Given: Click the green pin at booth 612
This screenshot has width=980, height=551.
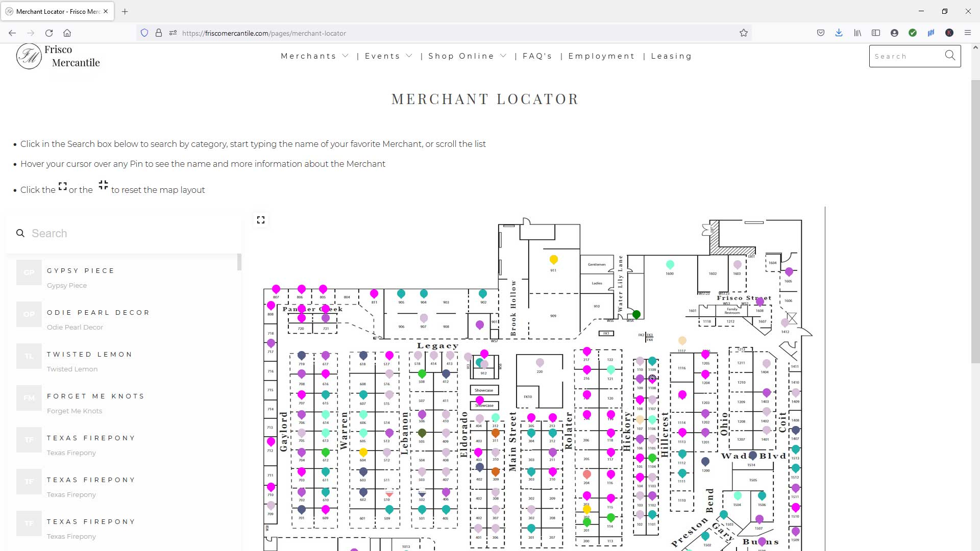Looking at the screenshot, I should pyautogui.click(x=326, y=453).
